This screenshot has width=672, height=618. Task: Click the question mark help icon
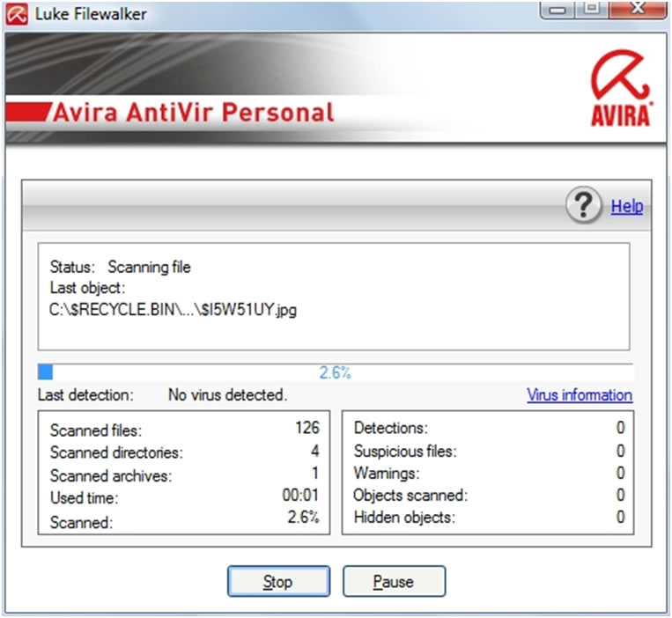[x=584, y=205]
